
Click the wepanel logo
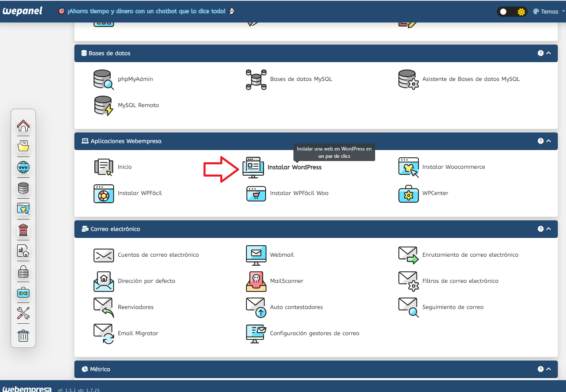(x=22, y=11)
